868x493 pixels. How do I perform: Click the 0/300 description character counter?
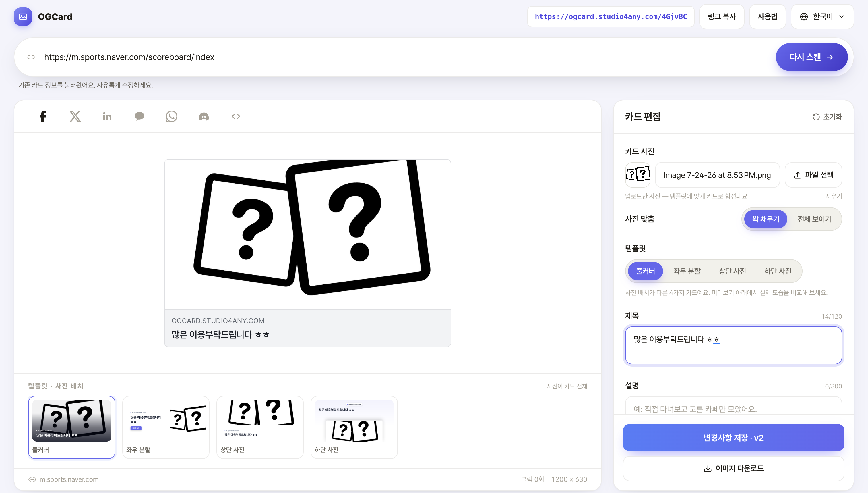pyautogui.click(x=833, y=386)
